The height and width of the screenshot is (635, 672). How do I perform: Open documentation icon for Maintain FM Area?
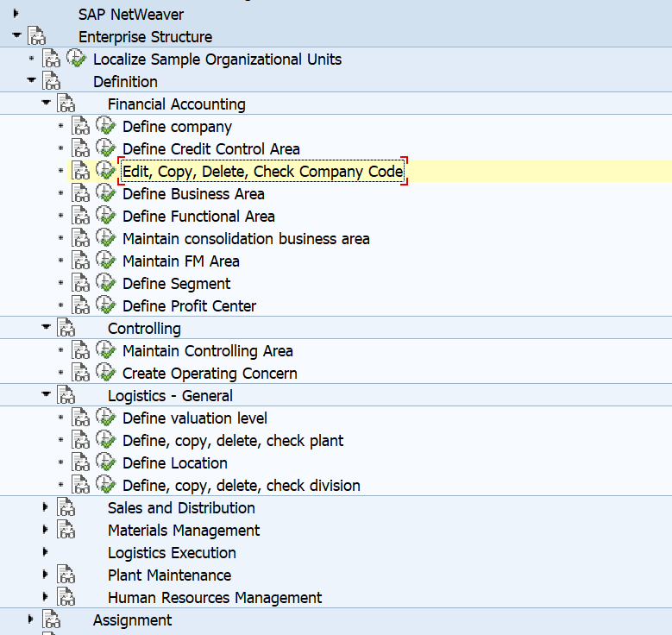80,261
